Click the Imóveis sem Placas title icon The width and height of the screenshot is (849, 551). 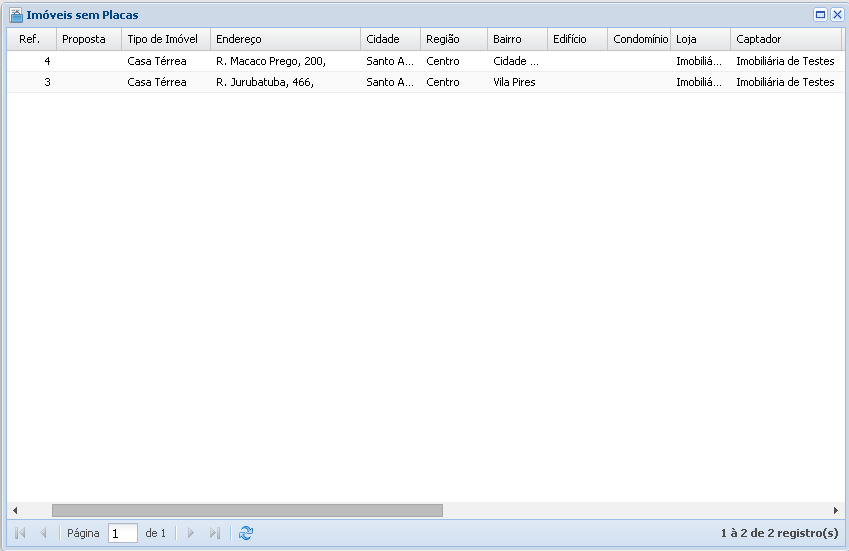pos(16,15)
